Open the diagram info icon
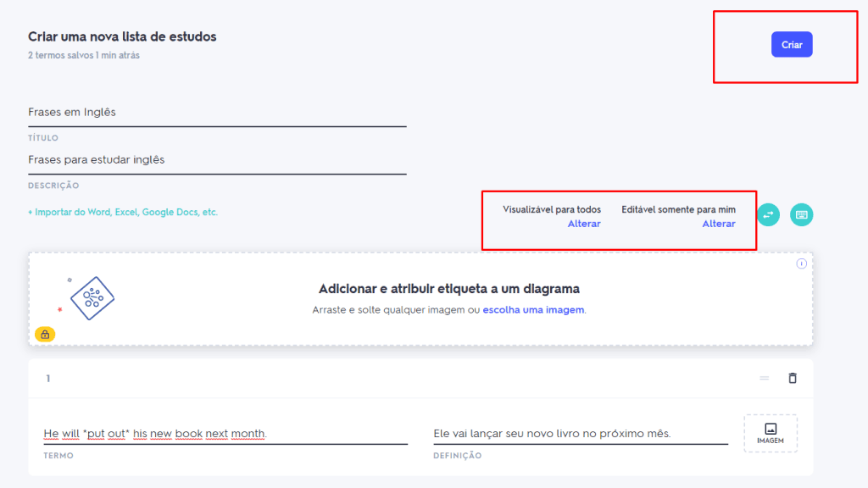The height and width of the screenshot is (488, 868). pyautogui.click(x=801, y=263)
